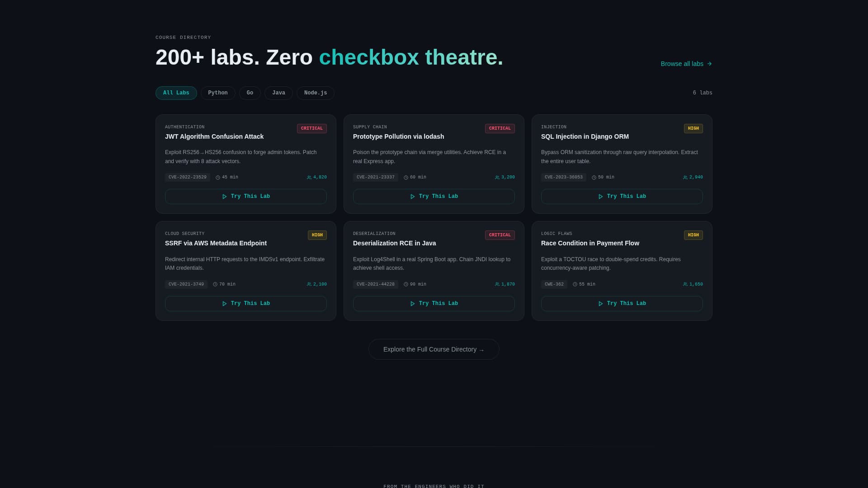
Task: Click CLOUD SECURITY category label
Action: 184,234
